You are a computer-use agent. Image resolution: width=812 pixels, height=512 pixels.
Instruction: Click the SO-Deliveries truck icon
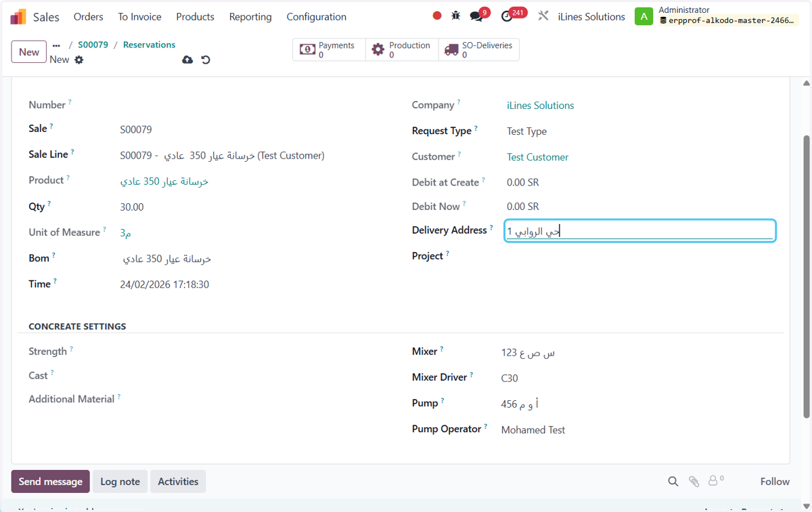tap(451, 49)
